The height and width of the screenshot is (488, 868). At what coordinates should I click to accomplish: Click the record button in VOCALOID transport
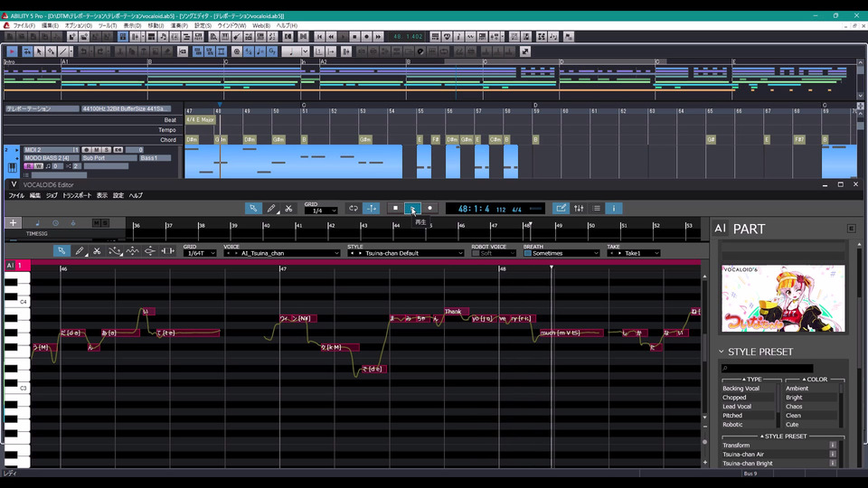coord(429,208)
